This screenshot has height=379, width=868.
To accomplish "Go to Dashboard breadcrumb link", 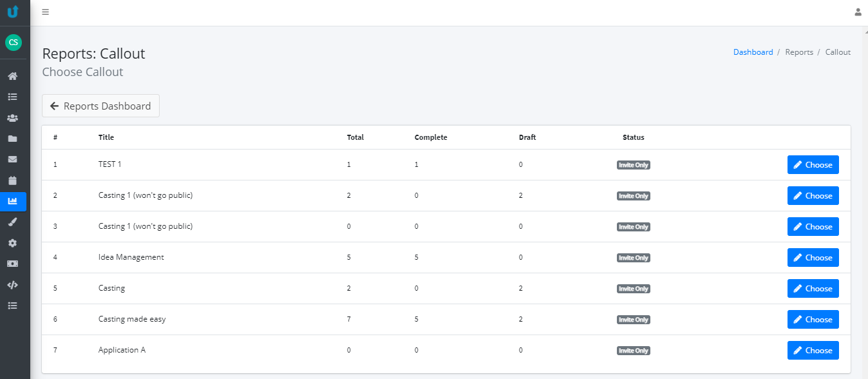I will pyautogui.click(x=753, y=52).
